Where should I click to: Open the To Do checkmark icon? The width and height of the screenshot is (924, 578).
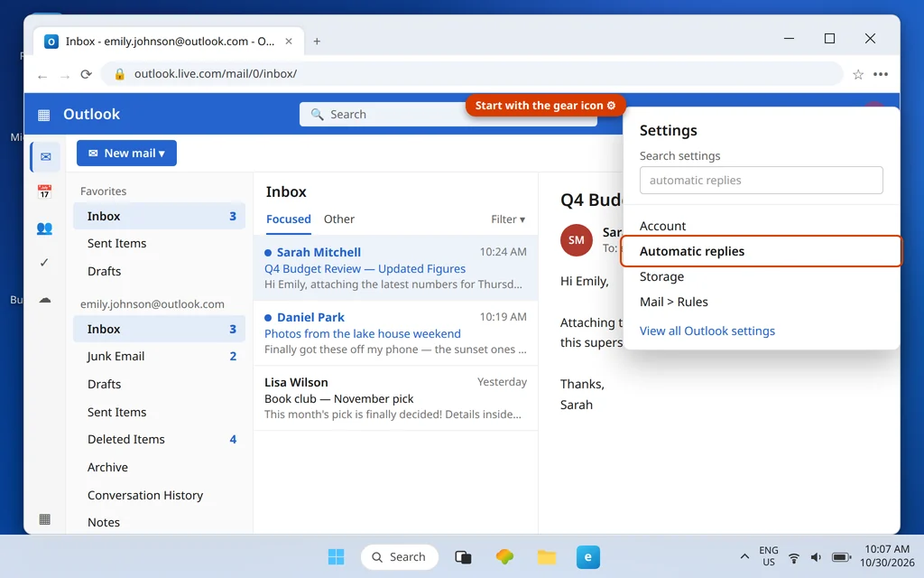tap(44, 263)
